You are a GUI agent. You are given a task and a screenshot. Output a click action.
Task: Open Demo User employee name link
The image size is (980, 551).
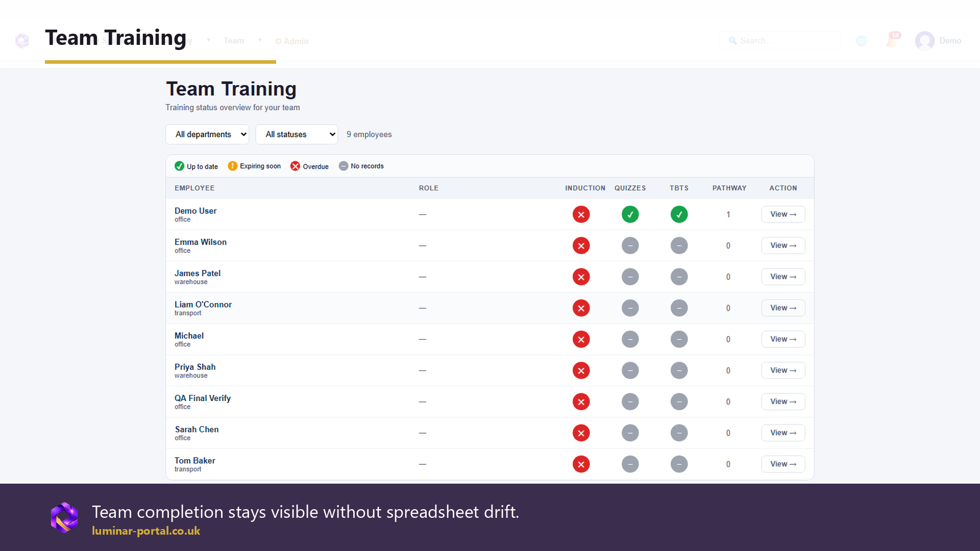[x=195, y=211]
